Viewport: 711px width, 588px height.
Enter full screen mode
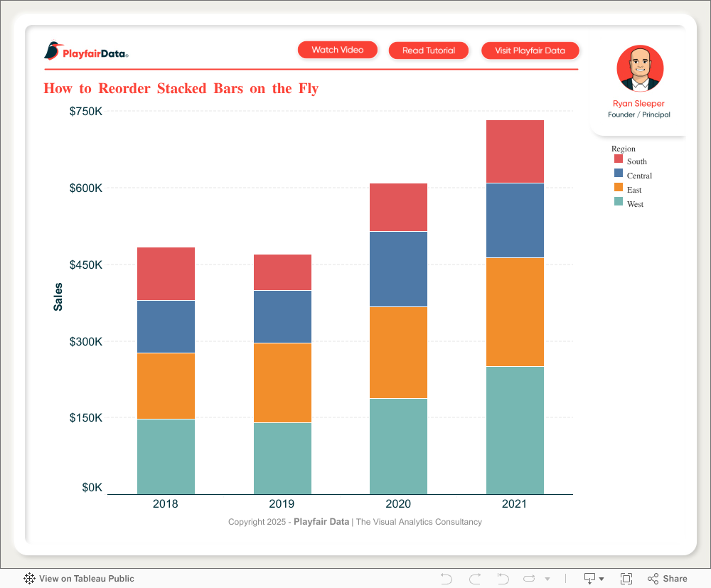point(626,579)
